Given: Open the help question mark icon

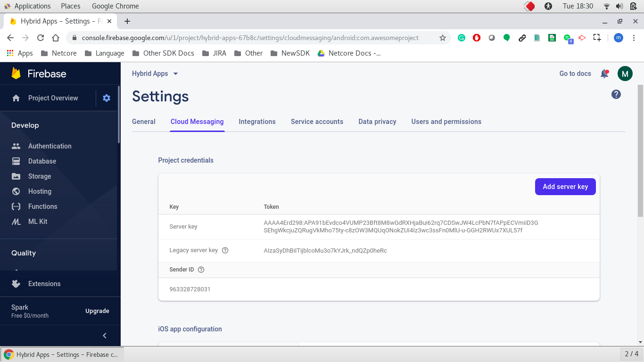Looking at the screenshot, I should pyautogui.click(x=616, y=94).
